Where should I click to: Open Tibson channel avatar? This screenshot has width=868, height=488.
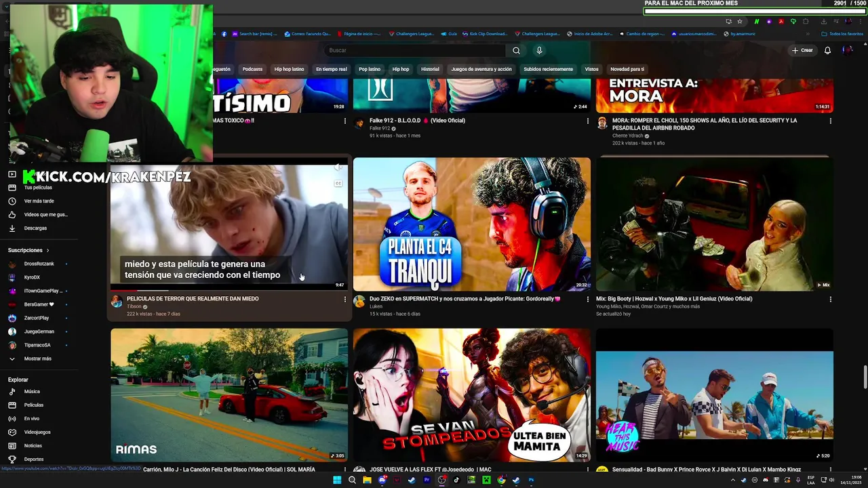117,302
